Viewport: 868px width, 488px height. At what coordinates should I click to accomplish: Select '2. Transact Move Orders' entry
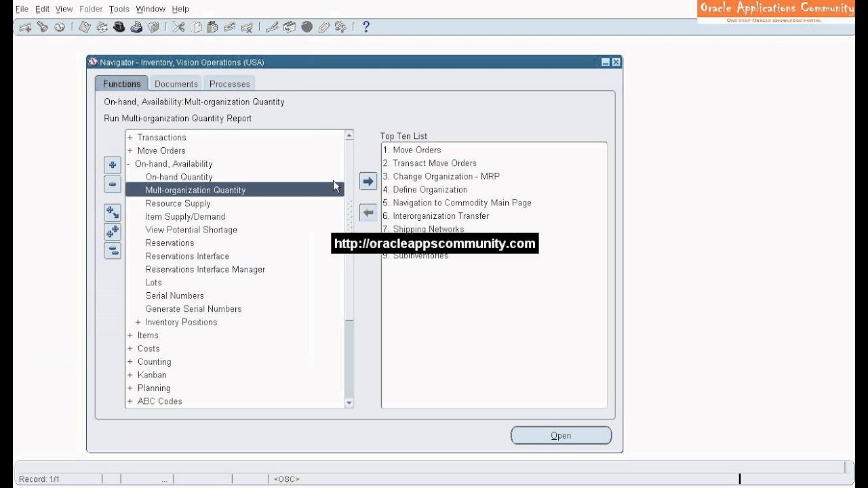coord(429,163)
